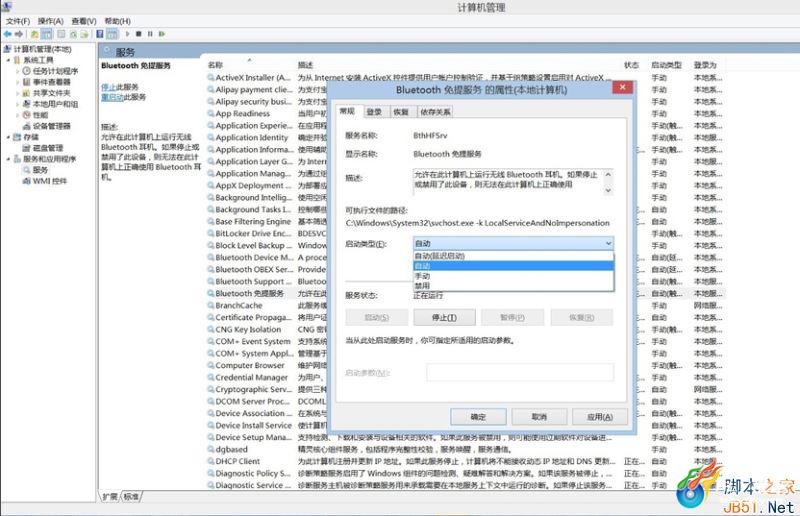The width and height of the screenshot is (800, 516).
Task: Click the Pause service icon in toolbar
Action: coord(150,34)
